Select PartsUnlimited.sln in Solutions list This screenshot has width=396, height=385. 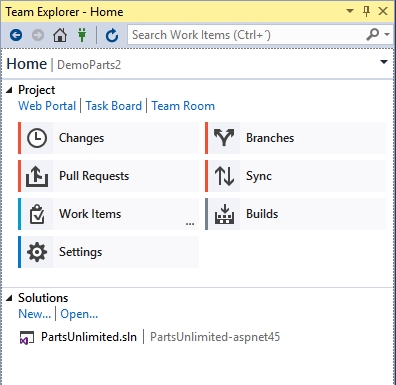[x=89, y=337]
